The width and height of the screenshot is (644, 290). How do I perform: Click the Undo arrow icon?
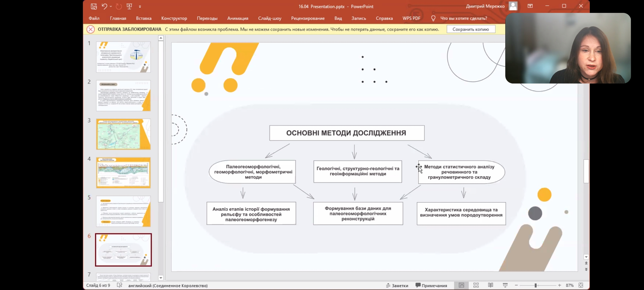104,6
